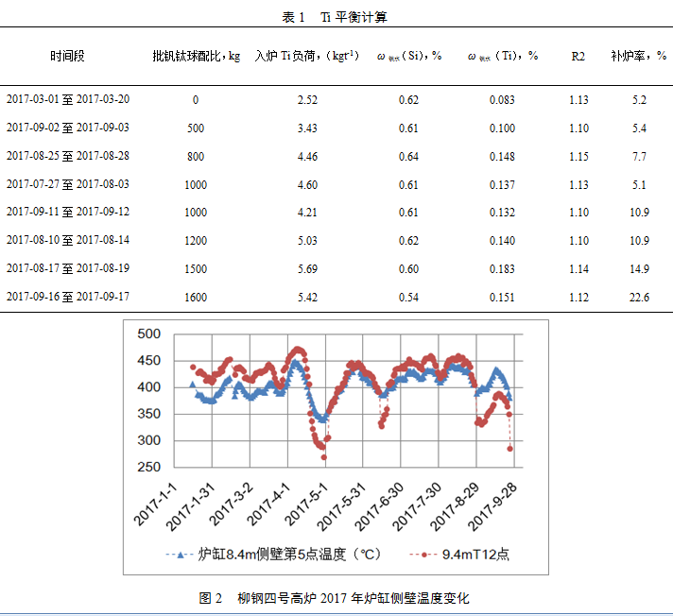Image resolution: width=673 pixels, height=616 pixels.
Task: Select the R2 column header
Action: click(x=578, y=56)
